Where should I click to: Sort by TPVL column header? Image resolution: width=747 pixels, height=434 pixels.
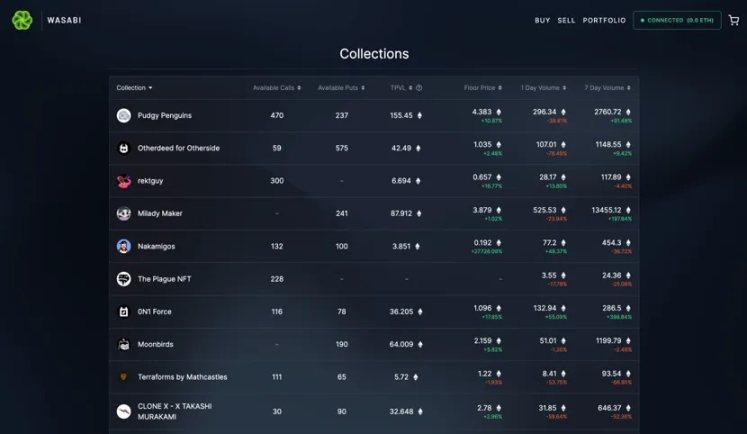coord(401,88)
